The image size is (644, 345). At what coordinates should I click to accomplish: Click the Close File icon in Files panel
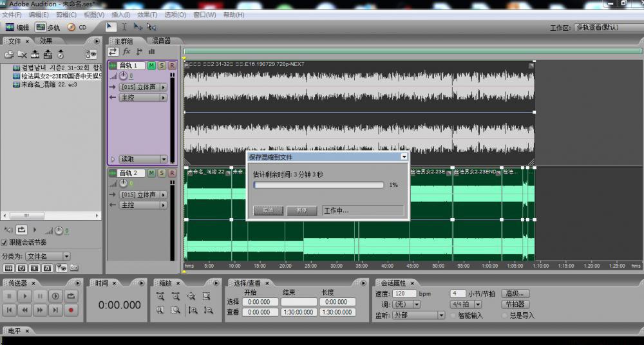22,54
